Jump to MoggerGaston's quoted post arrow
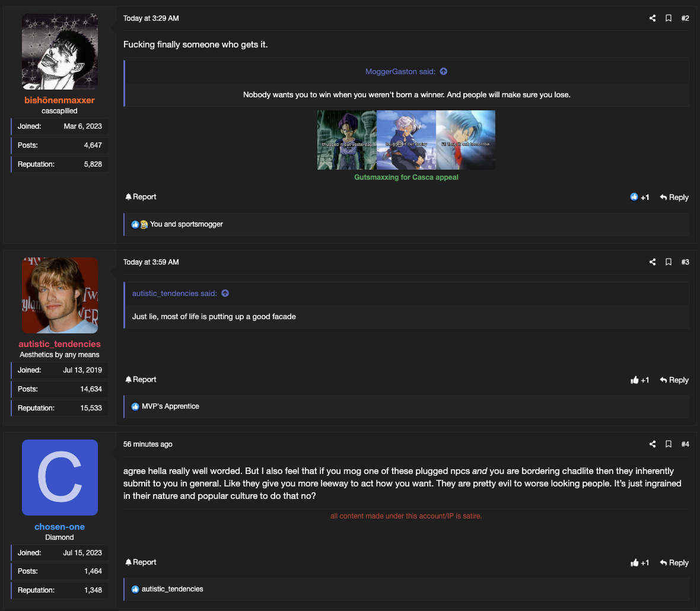Screen dimensions: 700x611 [x=443, y=71]
